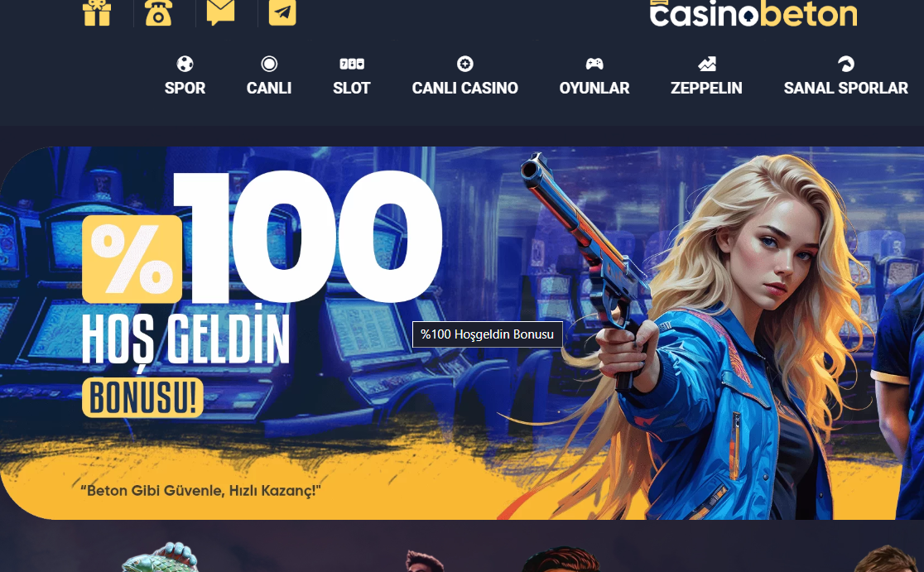This screenshot has height=572, width=924.
Task: Click the gamepad icon above OYUNLAR
Action: click(594, 64)
